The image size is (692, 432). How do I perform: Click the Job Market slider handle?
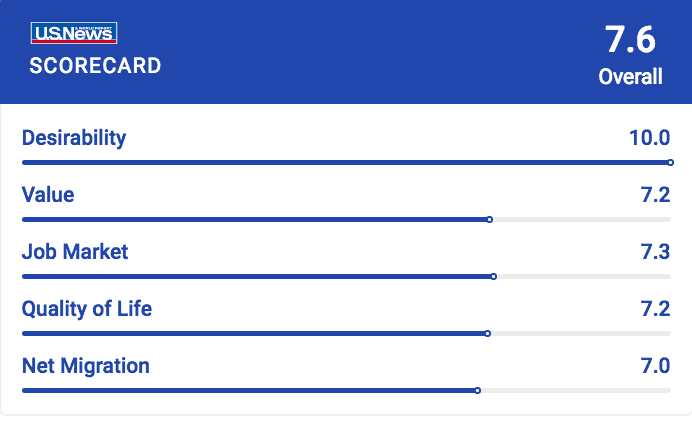[x=494, y=276]
